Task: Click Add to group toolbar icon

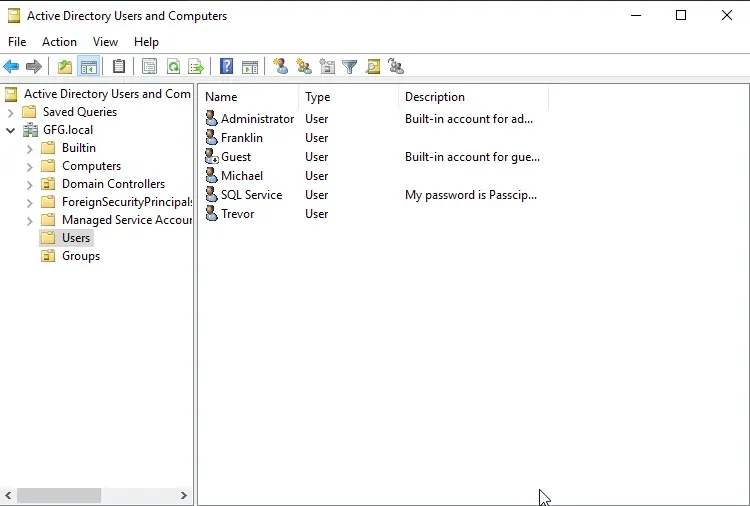Action: click(x=396, y=66)
